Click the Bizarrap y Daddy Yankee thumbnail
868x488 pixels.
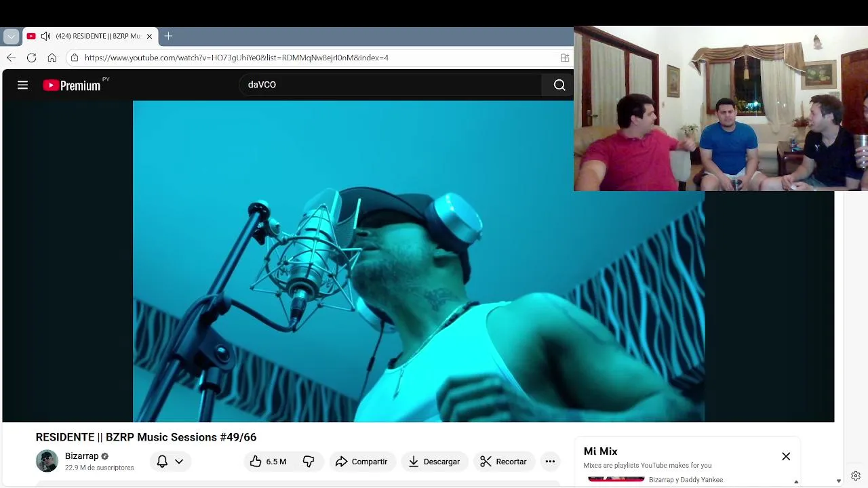pyautogui.click(x=616, y=480)
